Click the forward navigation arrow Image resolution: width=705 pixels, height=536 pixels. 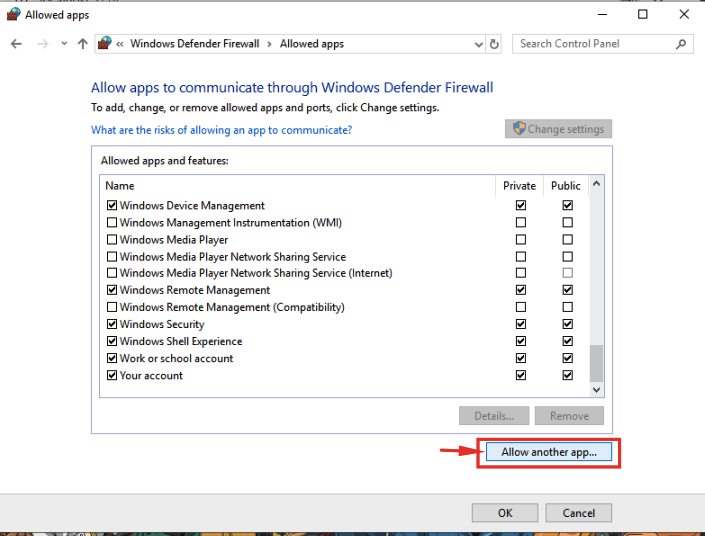[43, 44]
